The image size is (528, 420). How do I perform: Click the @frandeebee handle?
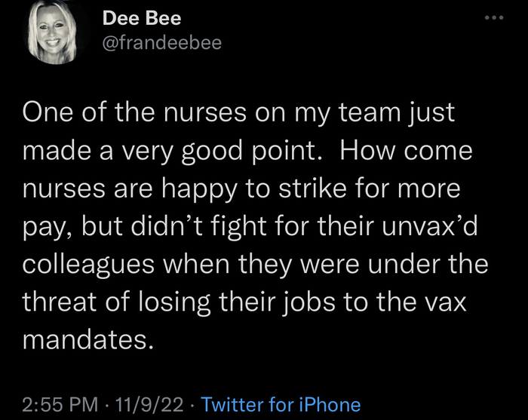click(161, 43)
